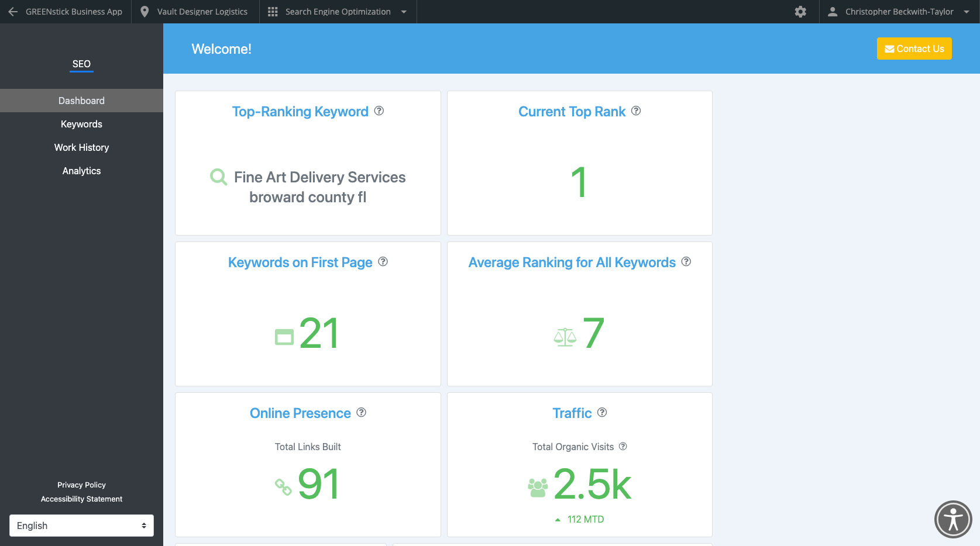Open the help tooltip beside Online Presence
The width and height of the screenshot is (980, 546).
pyautogui.click(x=361, y=412)
